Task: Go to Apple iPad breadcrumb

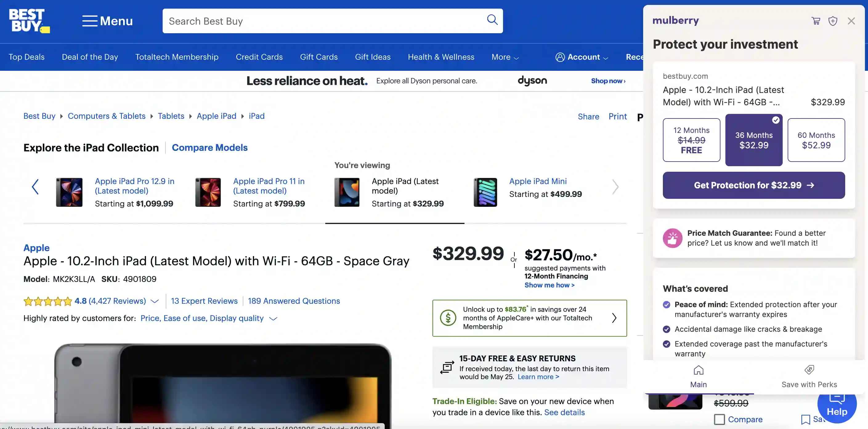Action: (x=216, y=116)
